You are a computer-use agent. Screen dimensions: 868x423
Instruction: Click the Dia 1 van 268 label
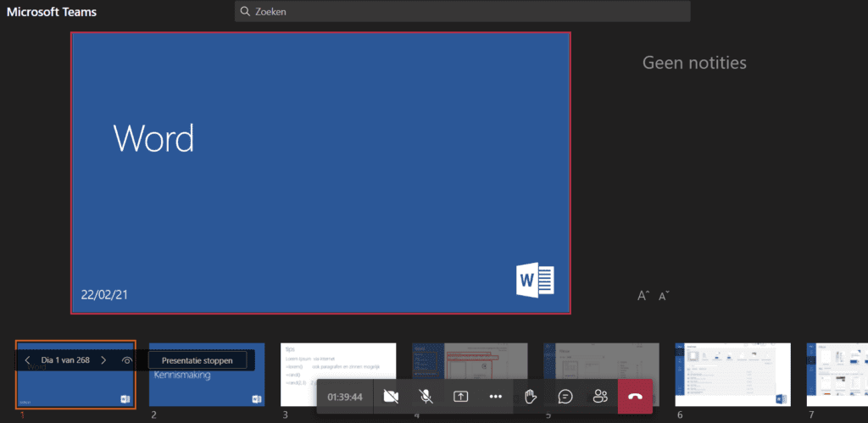tap(65, 360)
